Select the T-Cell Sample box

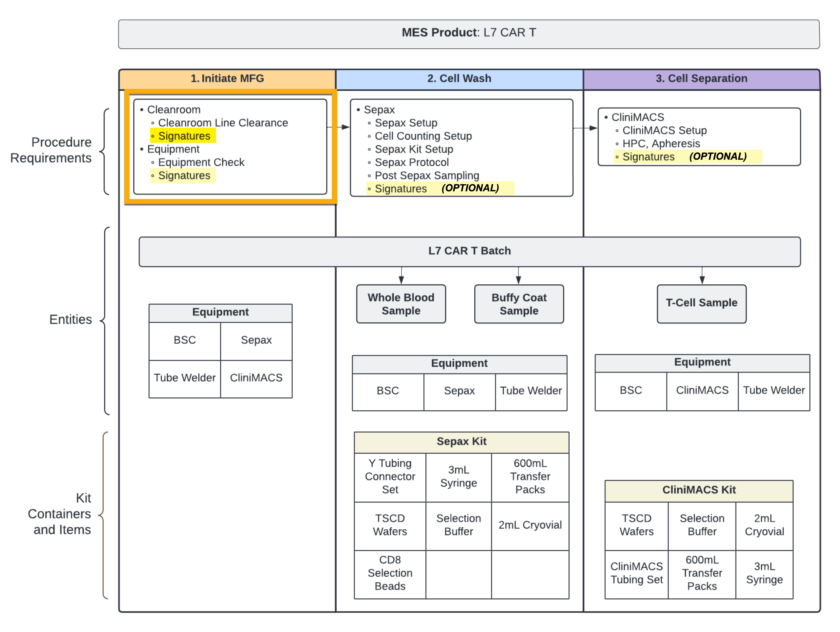tap(702, 304)
